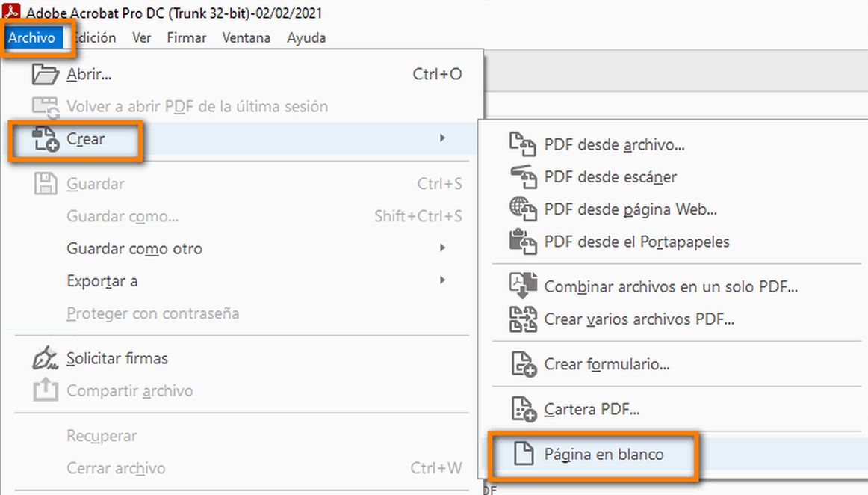
Task: Click the Guardar disk icon
Action: point(45,184)
